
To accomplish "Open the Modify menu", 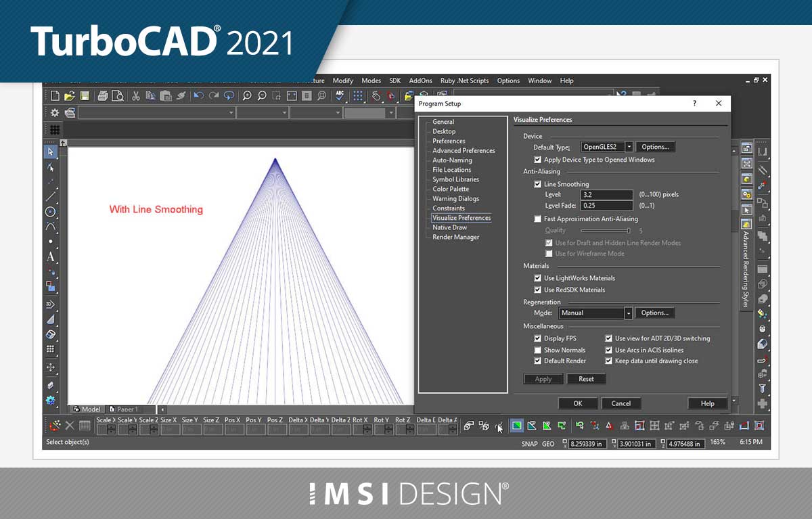I will coord(343,81).
